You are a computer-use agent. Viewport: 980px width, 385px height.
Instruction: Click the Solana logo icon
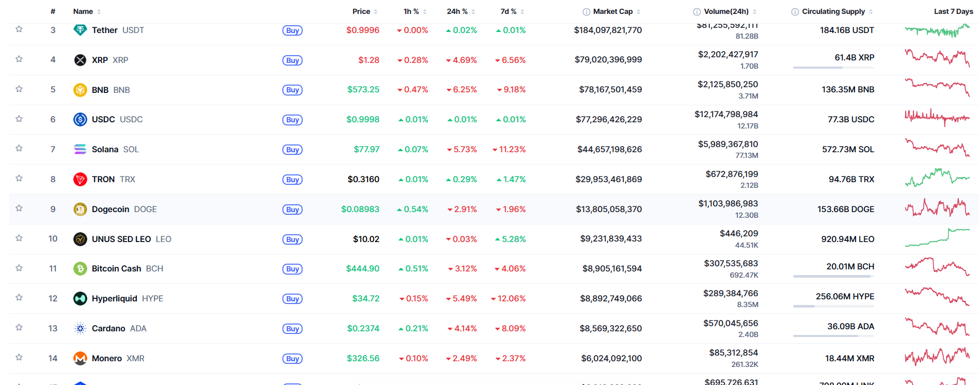(80, 149)
